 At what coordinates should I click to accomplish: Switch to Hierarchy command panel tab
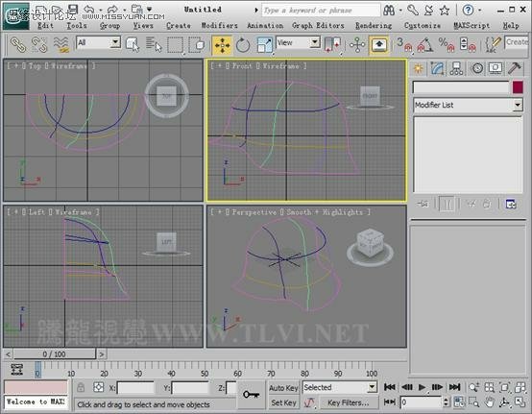(x=456, y=68)
